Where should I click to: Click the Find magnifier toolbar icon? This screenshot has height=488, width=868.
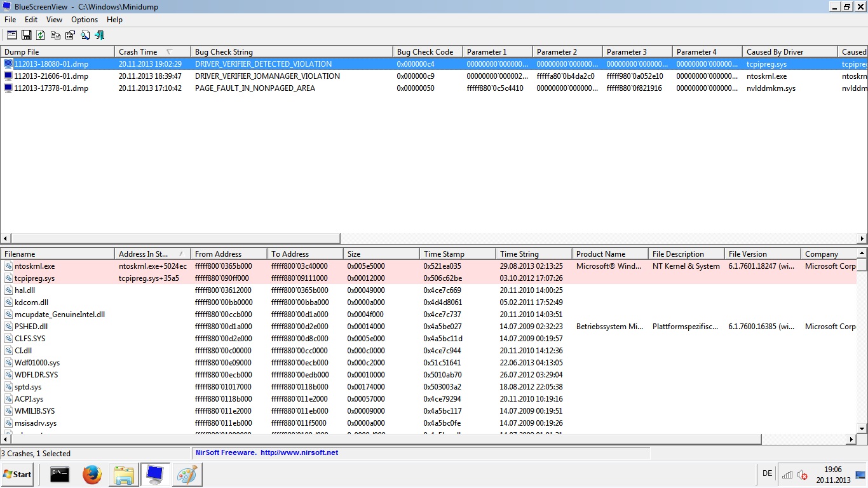tap(85, 35)
